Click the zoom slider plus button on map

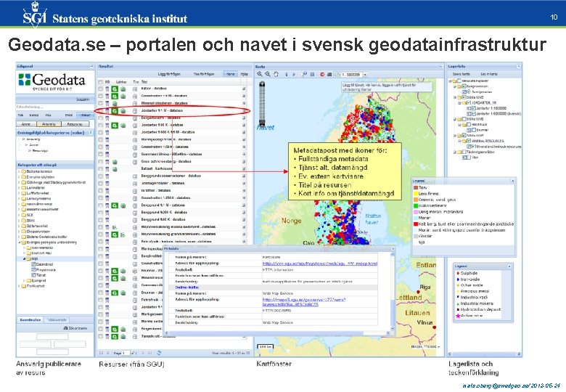262,83
